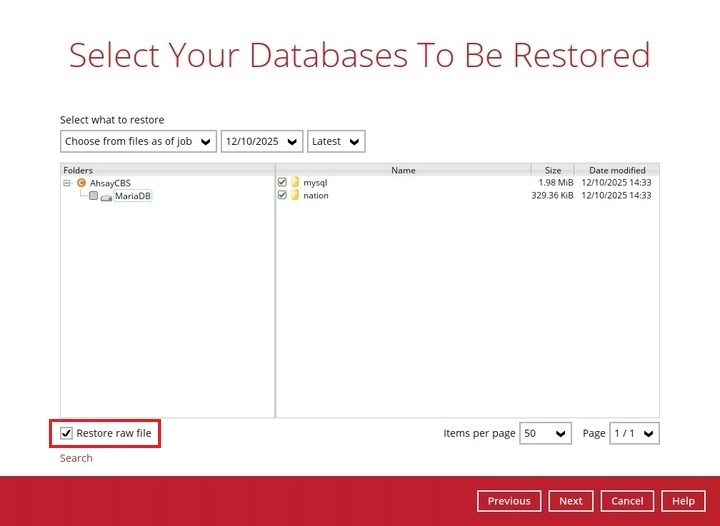Screen dimensions: 720x526
Task: Toggle the MariaDB folder checkbox
Action: [x=93, y=196]
